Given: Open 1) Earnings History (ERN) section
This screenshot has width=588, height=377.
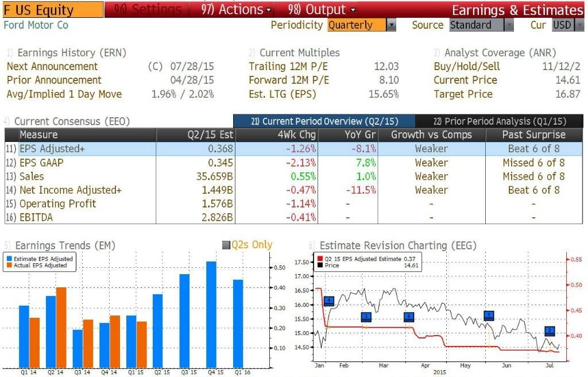Looking at the screenshot, I should click(x=67, y=52).
